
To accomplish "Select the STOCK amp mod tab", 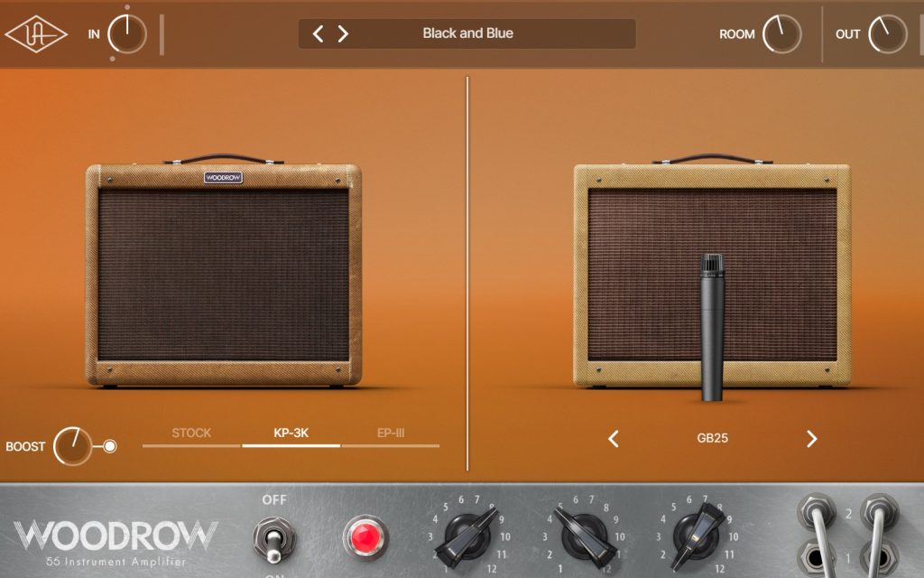I will (x=191, y=433).
